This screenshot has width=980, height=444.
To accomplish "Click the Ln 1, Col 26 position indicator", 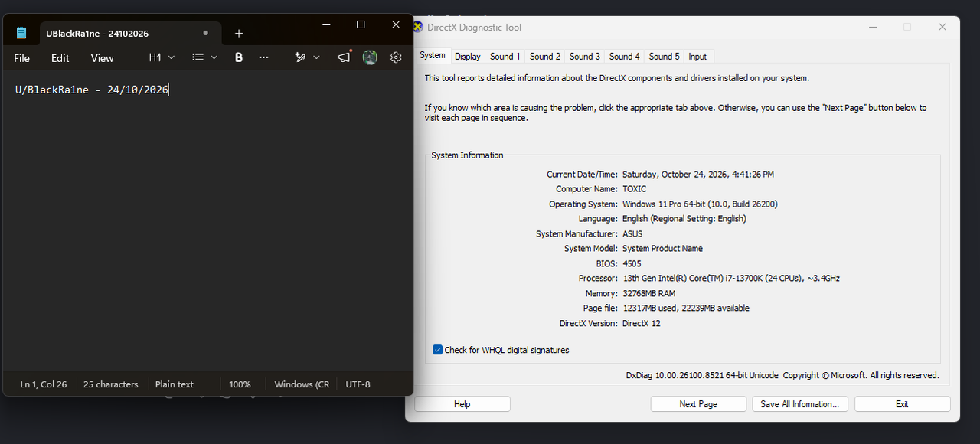I will [44, 384].
